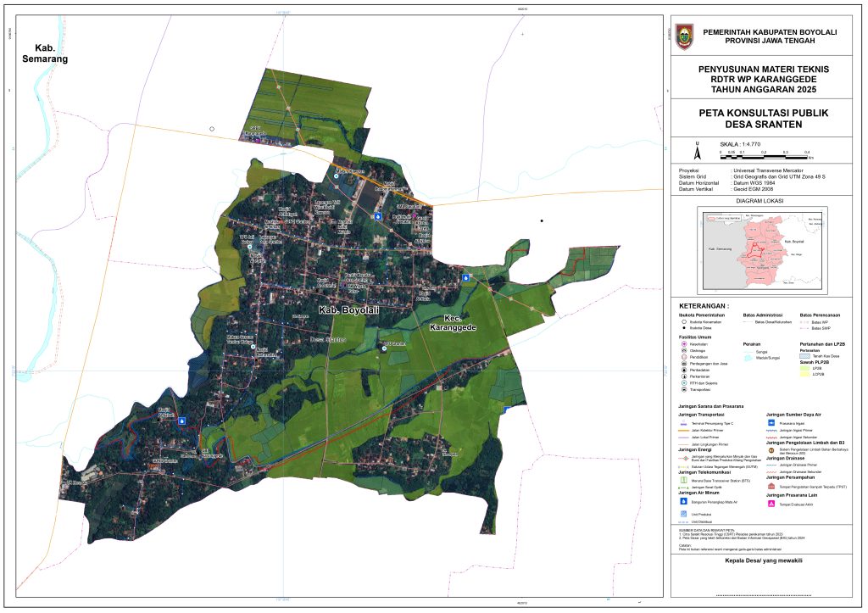Click the Kabupaten Boyolali coat of arms logo
868x613 pixels.
[684, 36]
